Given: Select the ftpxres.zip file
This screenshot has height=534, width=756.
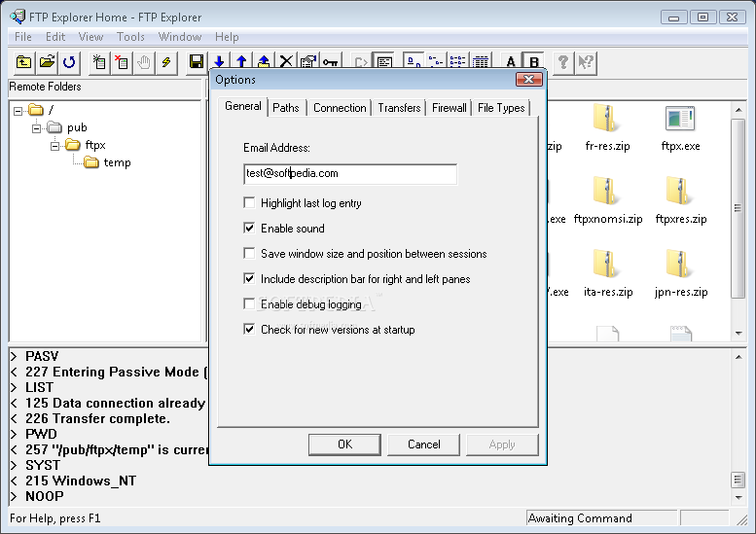Looking at the screenshot, I should coord(681,201).
